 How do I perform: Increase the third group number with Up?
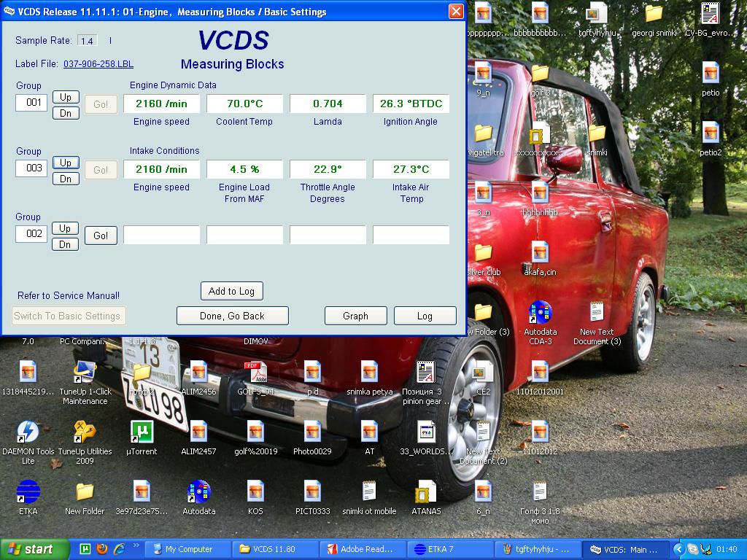(x=66, y=228)
